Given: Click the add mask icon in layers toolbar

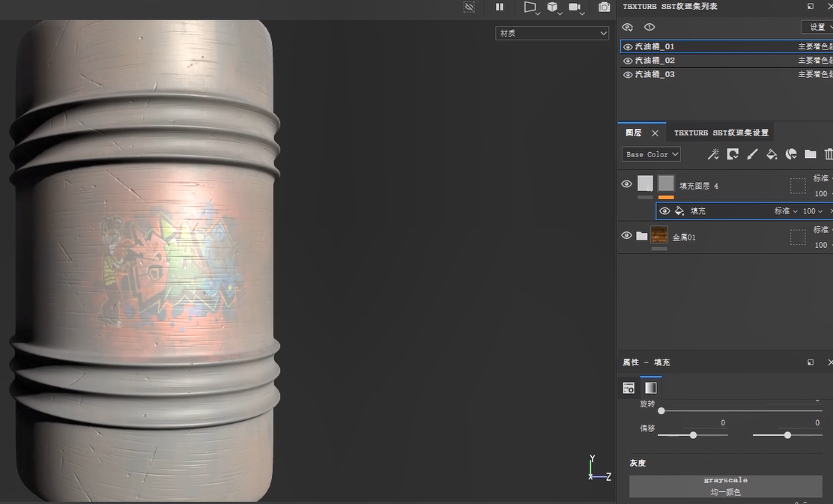Looking at the screenshot, I should tap(733, 154).
